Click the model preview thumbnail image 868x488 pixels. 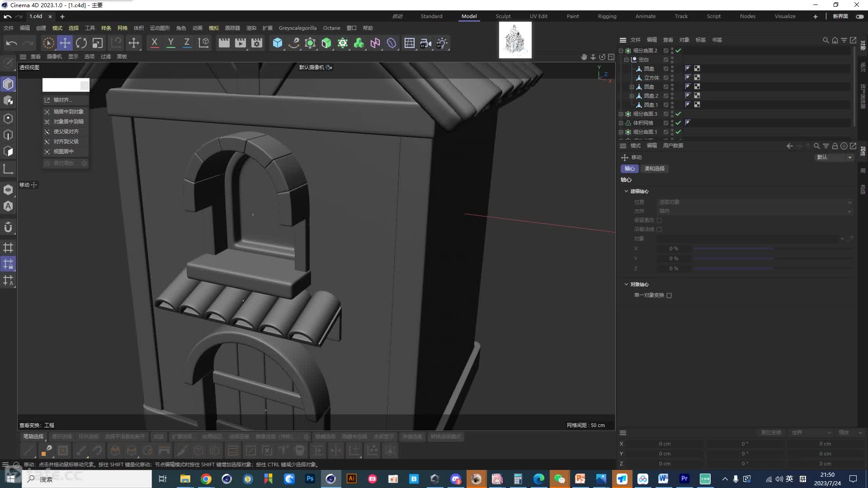pos(515,40)
